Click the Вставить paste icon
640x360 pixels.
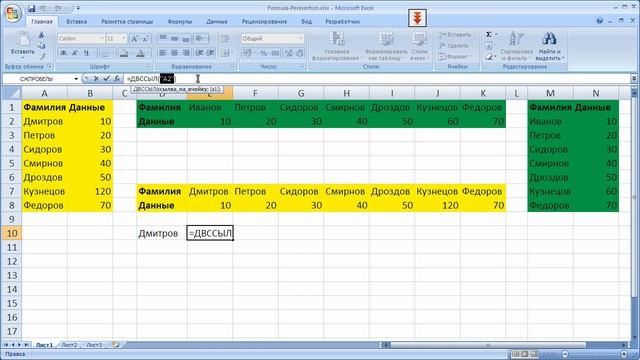[x=23, y=40]
